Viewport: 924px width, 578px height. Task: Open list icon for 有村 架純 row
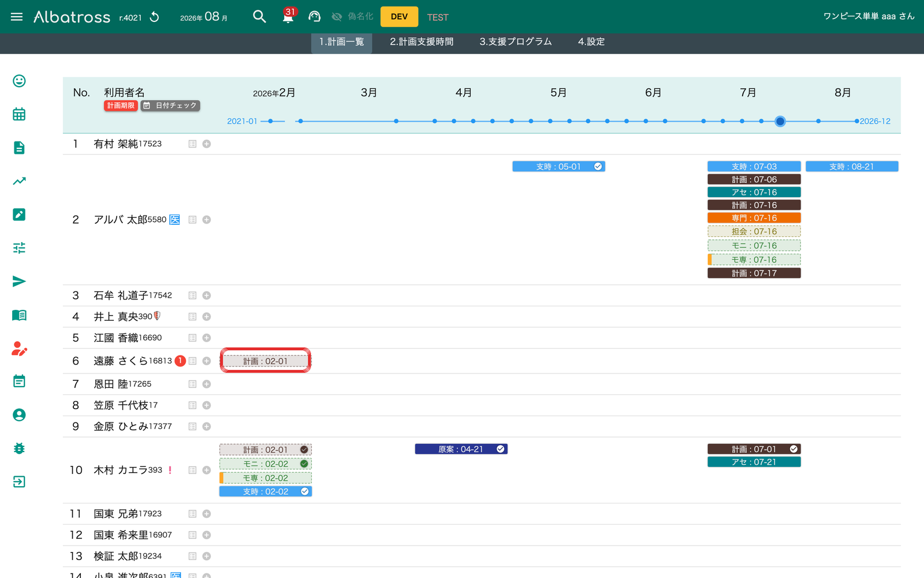pyautogui.click(x=192, y=144)
